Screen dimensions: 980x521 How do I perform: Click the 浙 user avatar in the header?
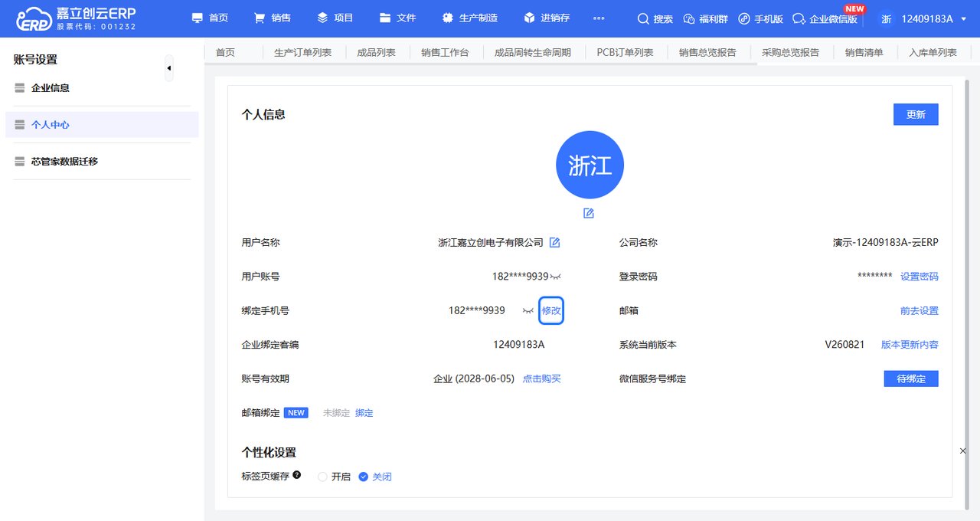click(x=887, y=18)
